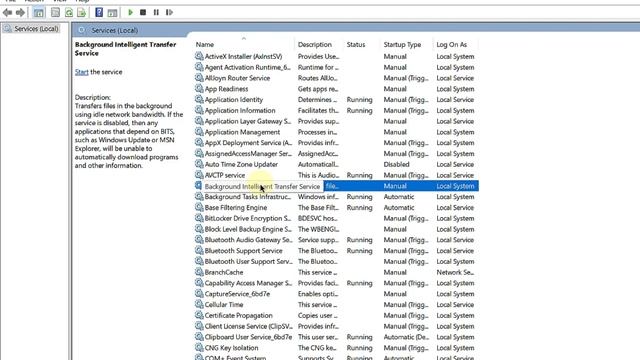Select Capability Access Manager Service name
640x360 pixels.
coord(248,283)
